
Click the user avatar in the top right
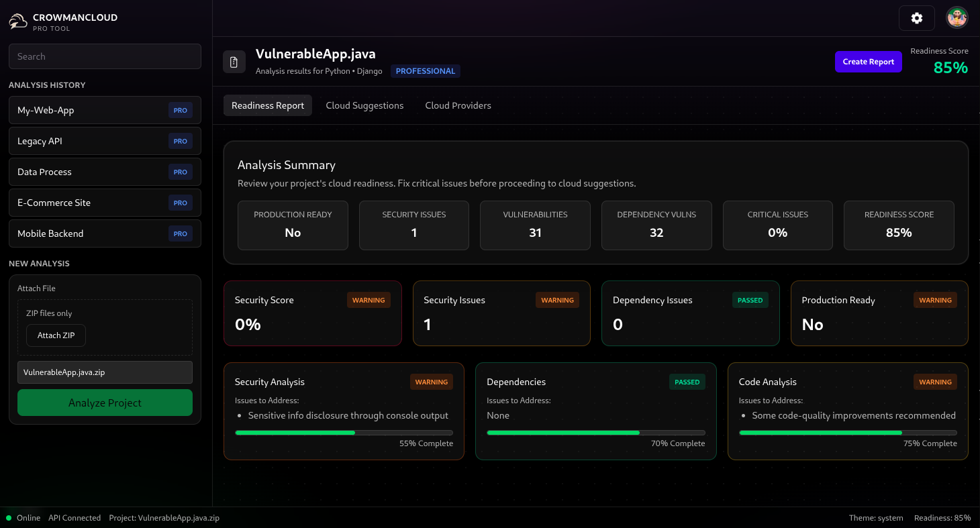coord(957,18)
